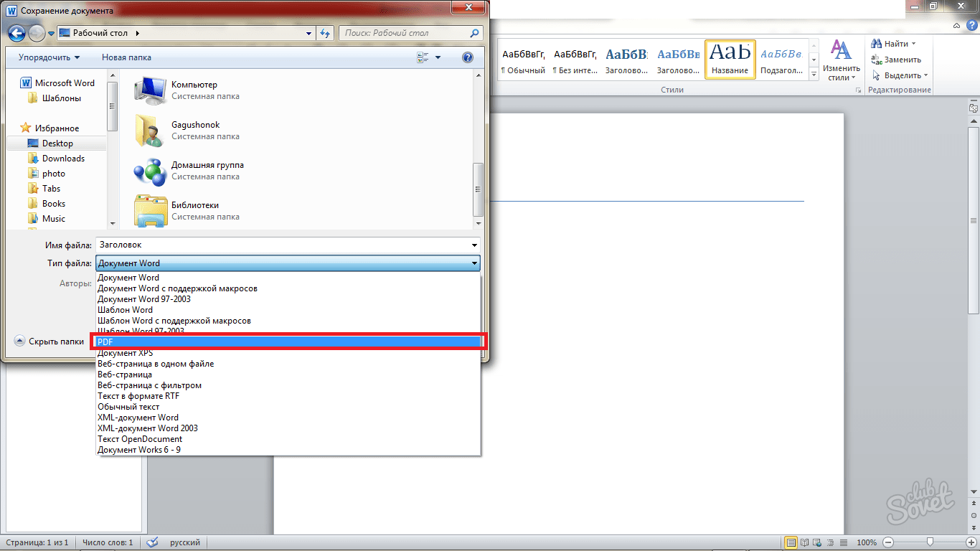Expand the Имя файла dropdown arrow
Screen dimensions: 980x551
click(x=474, y=245)
